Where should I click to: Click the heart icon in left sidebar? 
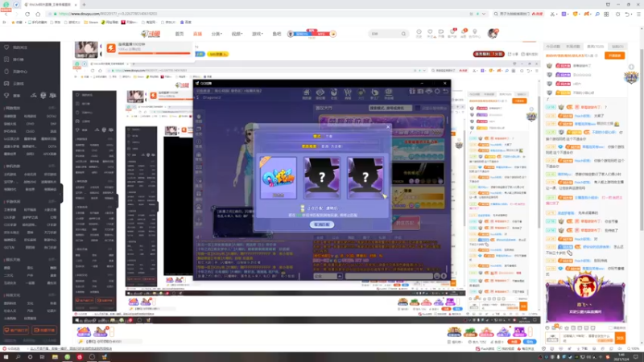click(6, 47)
